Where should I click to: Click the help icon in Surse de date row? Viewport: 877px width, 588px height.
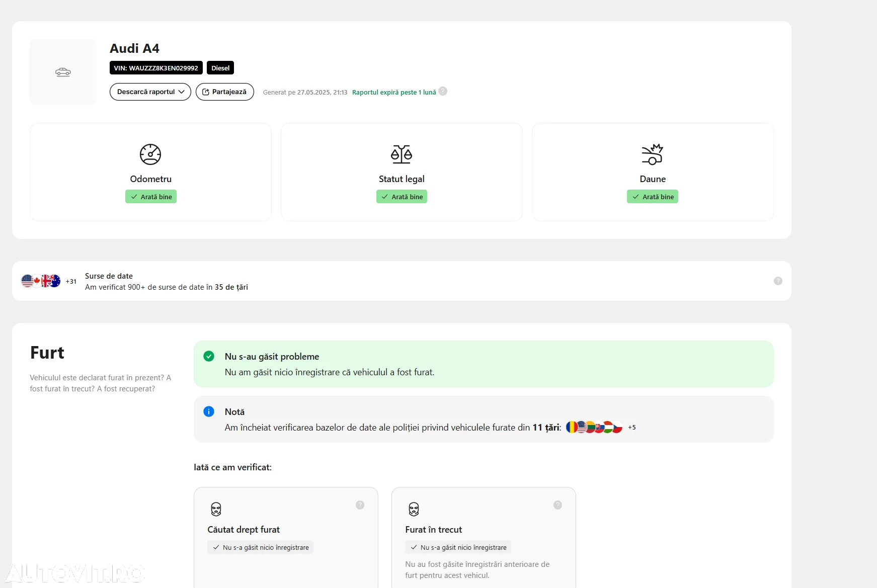click(778, 281)
